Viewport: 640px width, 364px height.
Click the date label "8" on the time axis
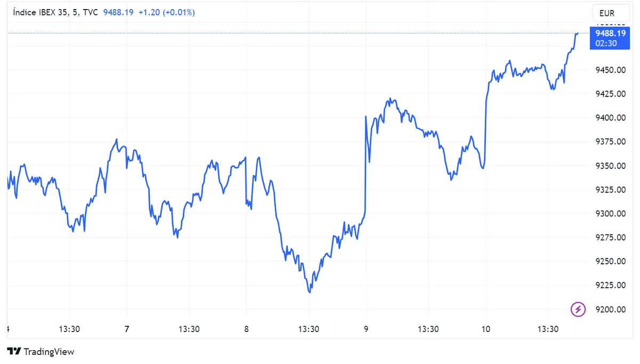[246, 329]
